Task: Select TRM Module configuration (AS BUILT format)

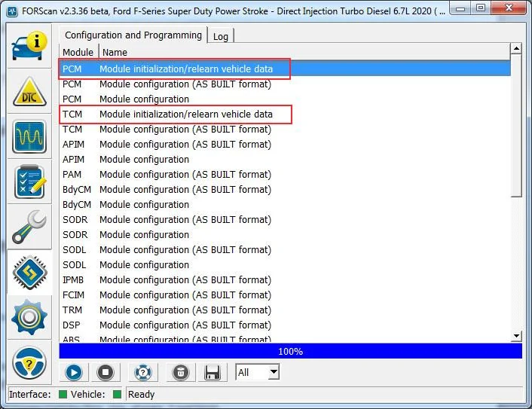Action: pos(285,310)
